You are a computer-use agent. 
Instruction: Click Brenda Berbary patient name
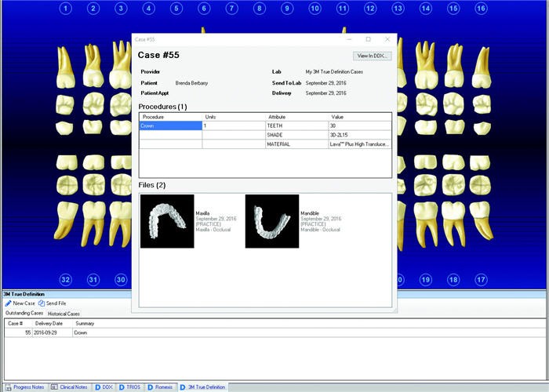click(191, 83)
